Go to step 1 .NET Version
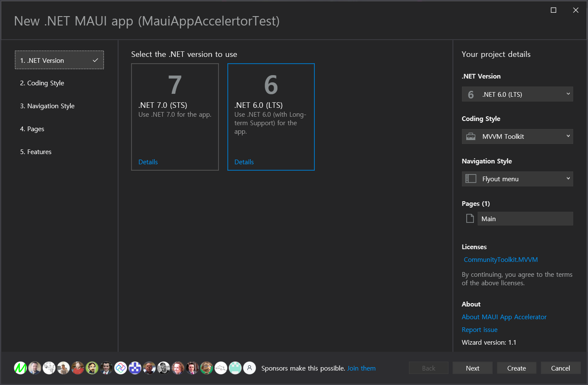The width and height of the screenshot is (588, 385). coord(59,60)
